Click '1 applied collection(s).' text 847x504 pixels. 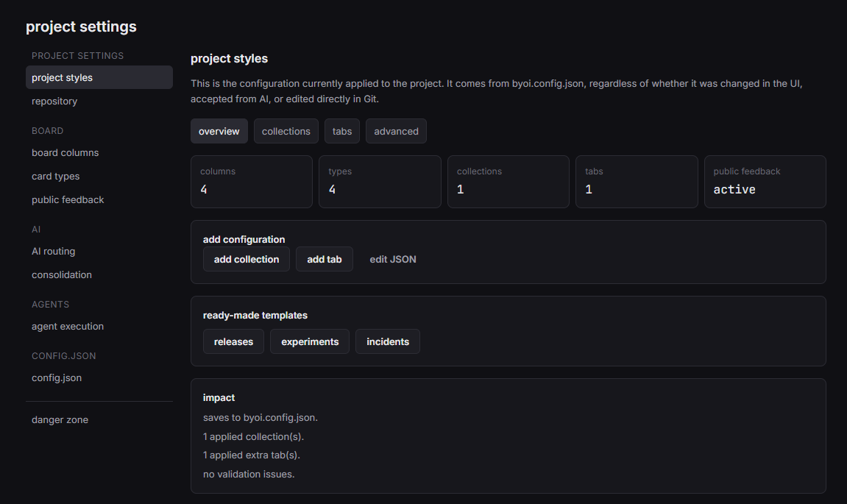click(253, 436)
